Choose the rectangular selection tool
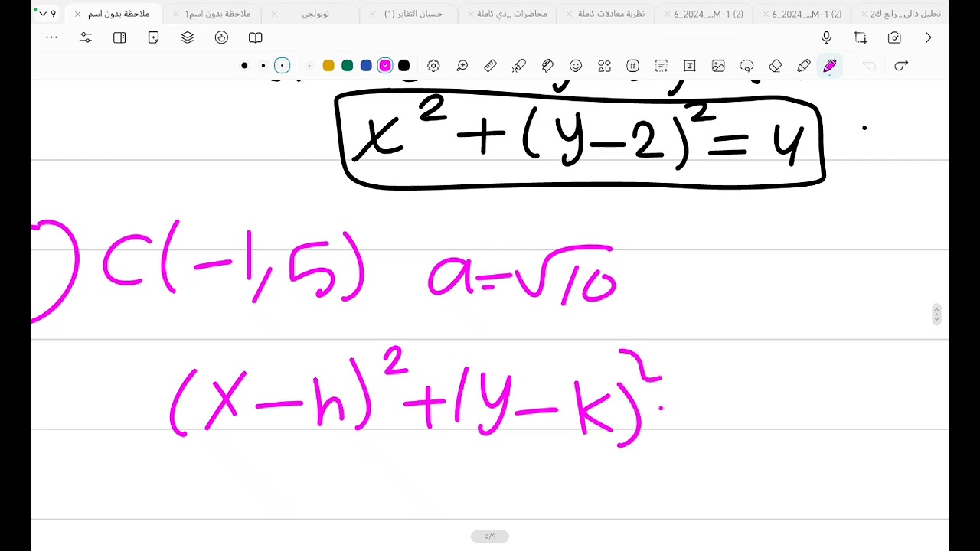This screenshot has height=551, width=980. pyautogui.click(x=661, y=66)
